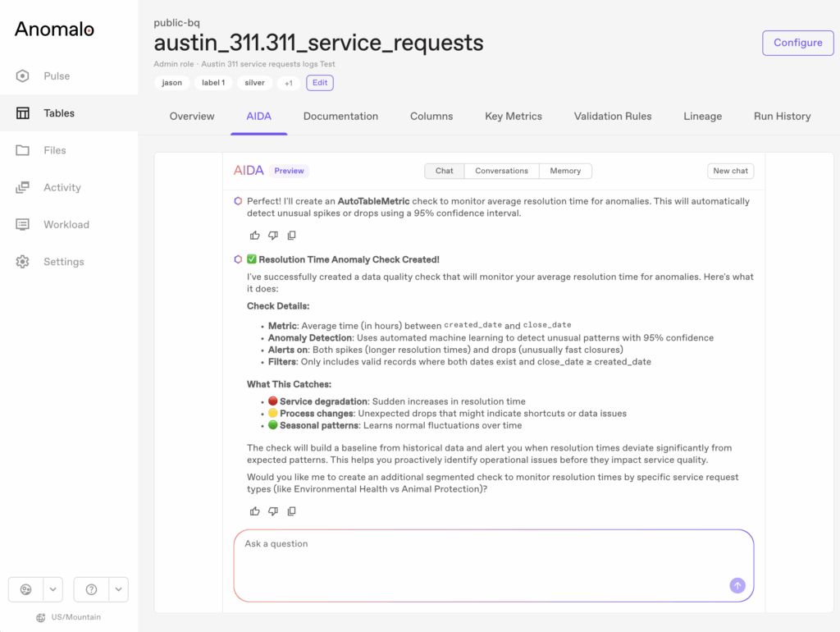840x632 pixels.
Task: Click the help question mark icon
Action: (x=91, y=589)
